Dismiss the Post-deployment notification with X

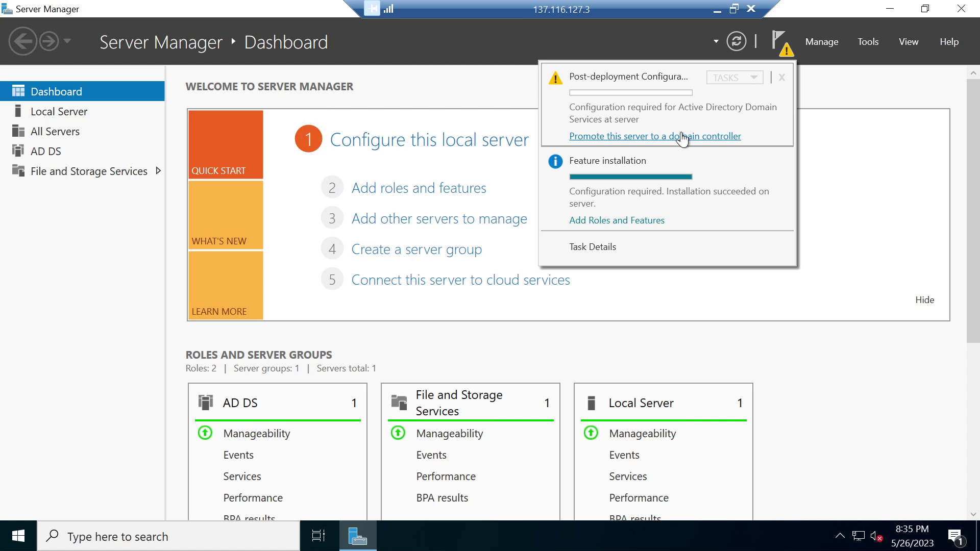click(781, 78)
